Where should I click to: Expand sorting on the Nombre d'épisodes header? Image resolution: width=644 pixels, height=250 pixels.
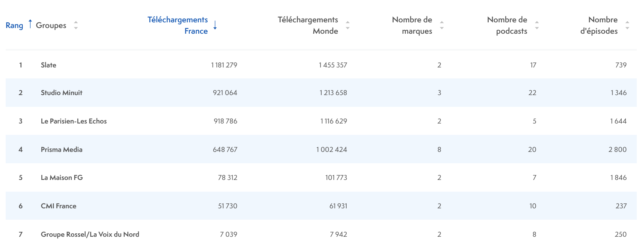[628, 25]
